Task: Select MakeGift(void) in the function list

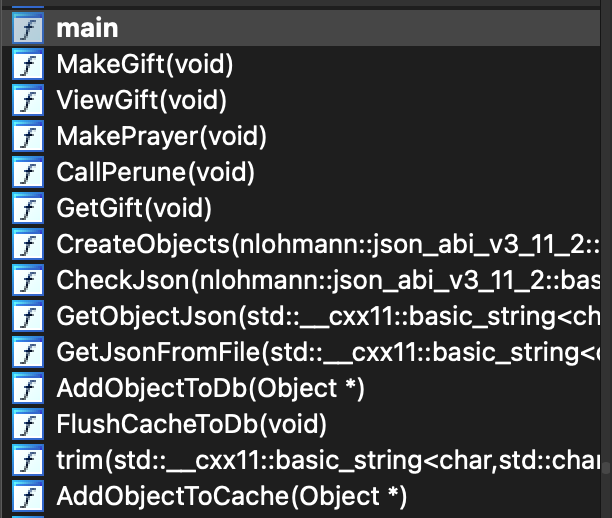Action: coord(301,64)
